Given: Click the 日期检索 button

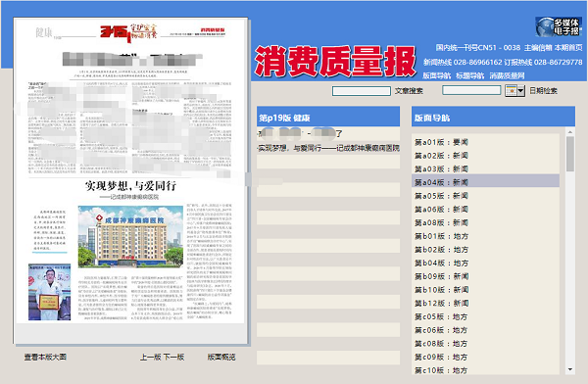Looking at the screenshot, I should 543,91.
